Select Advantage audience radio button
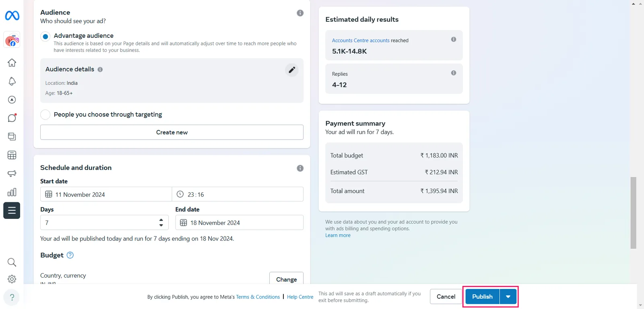 [x=45, y=37]
